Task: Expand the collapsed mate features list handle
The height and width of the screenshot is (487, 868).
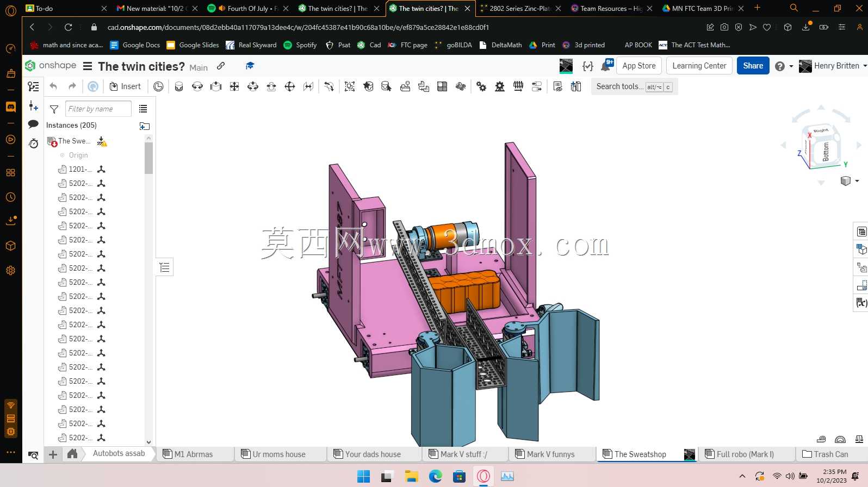Action: [x=165, y=267]
